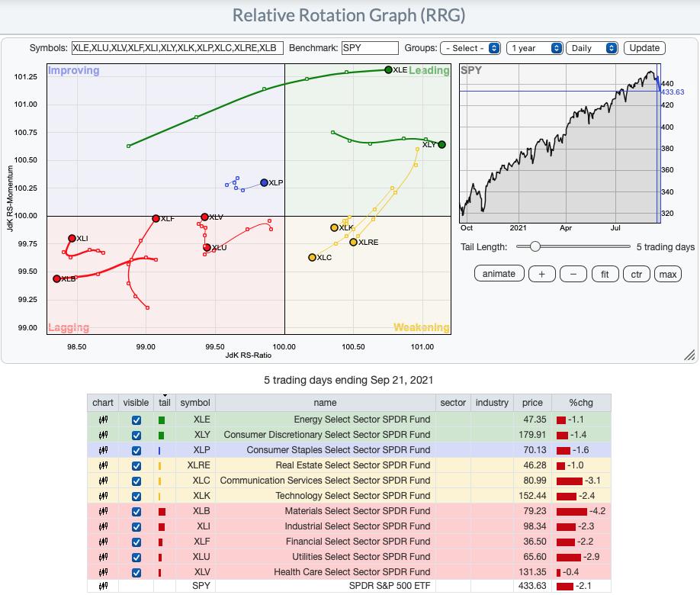Open the Groups Select dropdown

[470, 48]
